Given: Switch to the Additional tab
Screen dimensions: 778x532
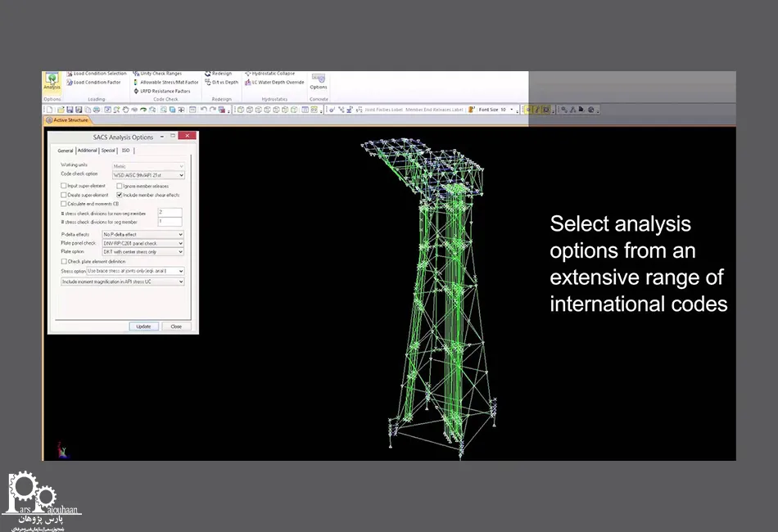Looking at the screenshot, I should click(x=87, y=151).
